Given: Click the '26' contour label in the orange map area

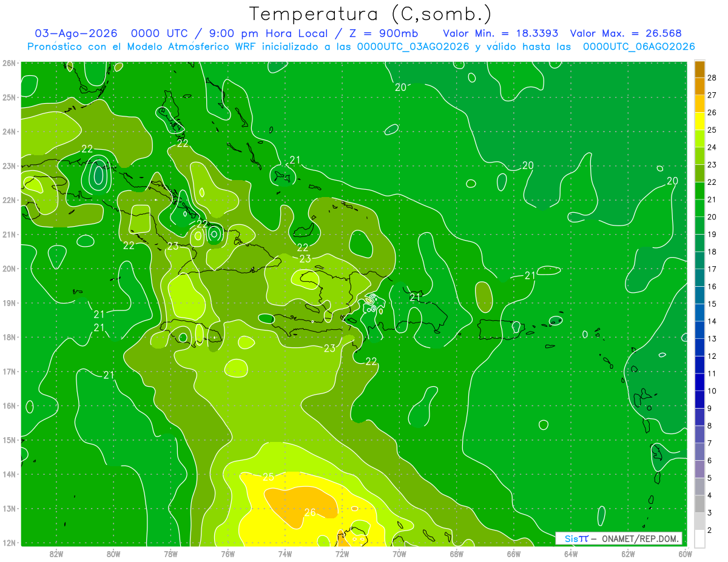Looking at the screenshot, I should (309, 513).
